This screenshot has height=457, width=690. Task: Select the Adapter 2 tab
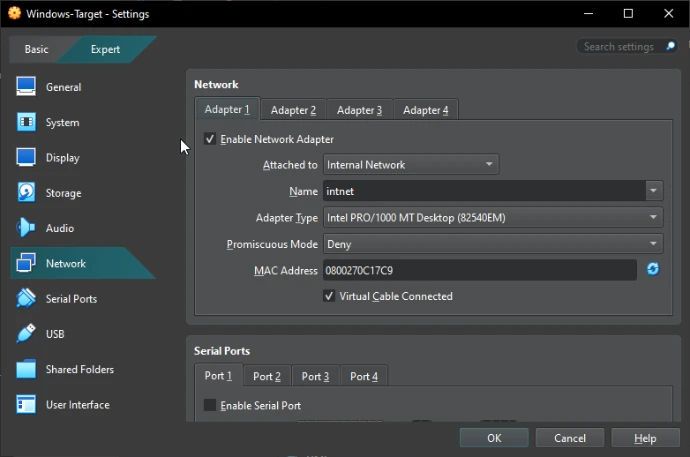pyautogui.click(x=294, y=110)
